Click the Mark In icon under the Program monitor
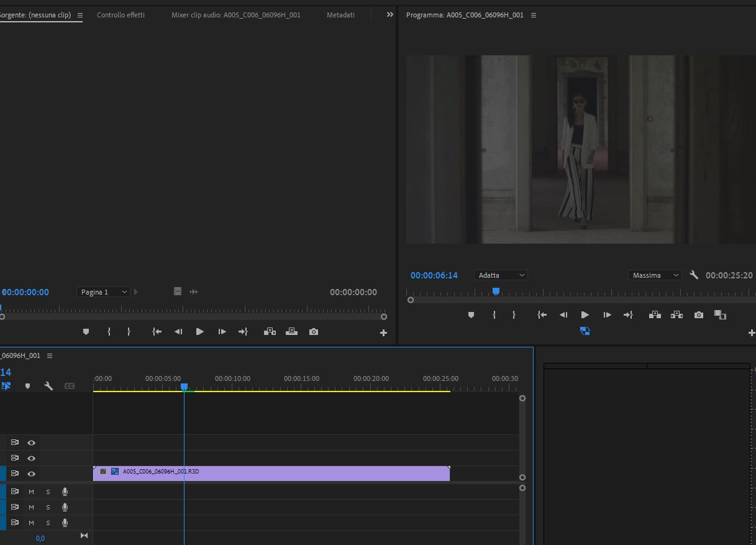Image resolution: width=756 pixels, height=545 pixels. [494, 314]
